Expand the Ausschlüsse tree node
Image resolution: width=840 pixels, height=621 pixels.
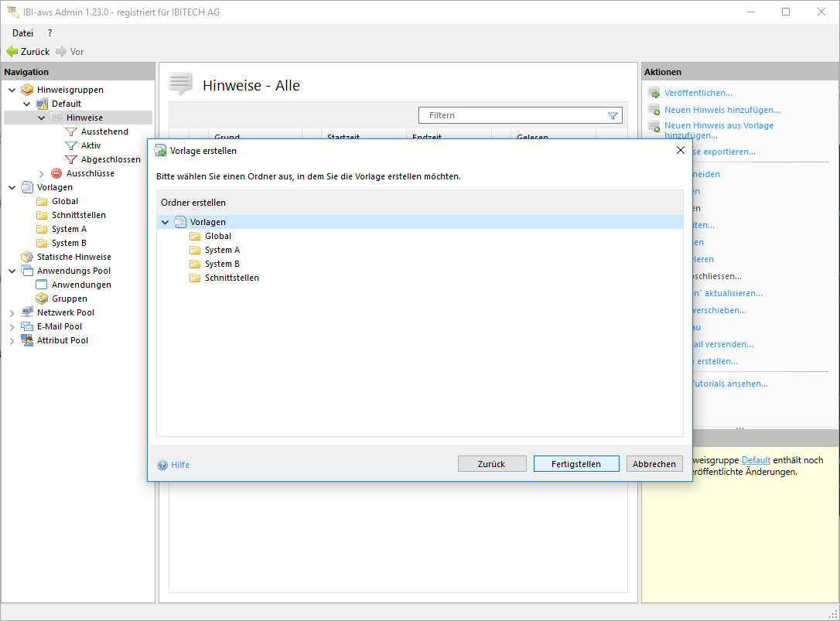[x=42, y=174]
